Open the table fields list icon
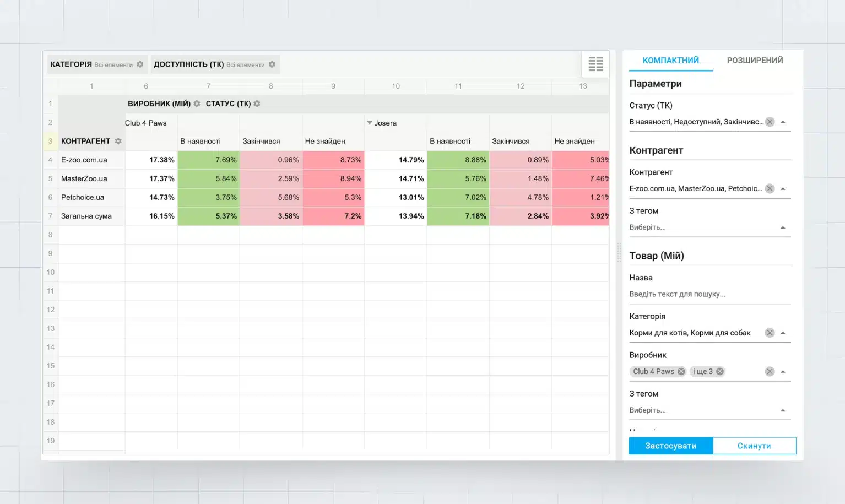The image size is (845, 504). [x=595, y=64]
